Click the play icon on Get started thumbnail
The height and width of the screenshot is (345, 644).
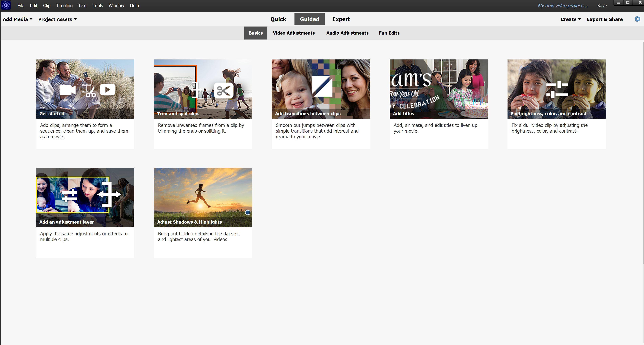click(x=108, y=90)
